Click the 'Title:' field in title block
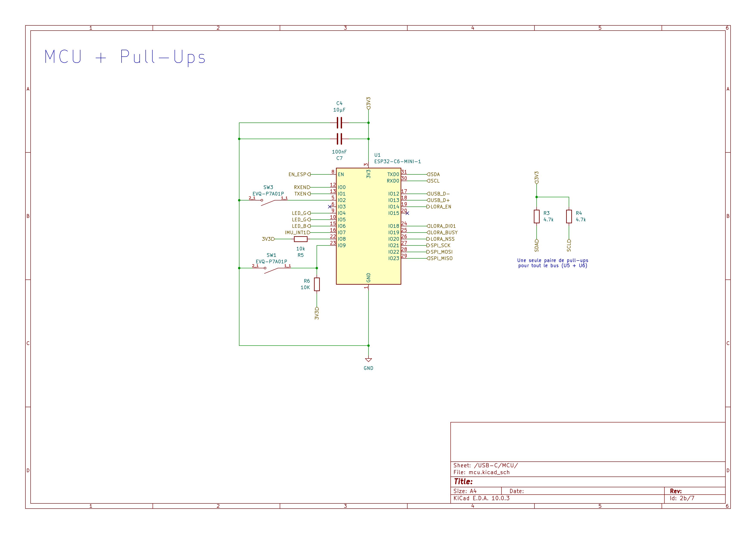This screenshot has height=534, width=756. click(464, 482)
